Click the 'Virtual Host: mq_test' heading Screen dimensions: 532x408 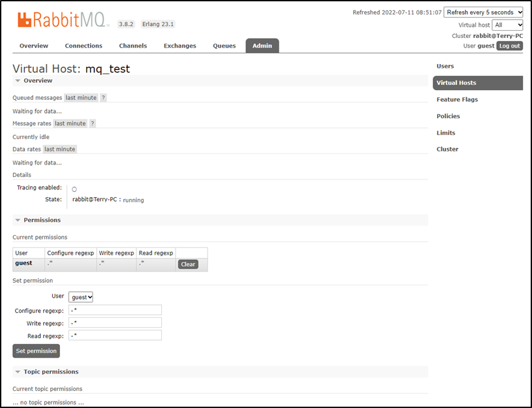click(71, 69)
